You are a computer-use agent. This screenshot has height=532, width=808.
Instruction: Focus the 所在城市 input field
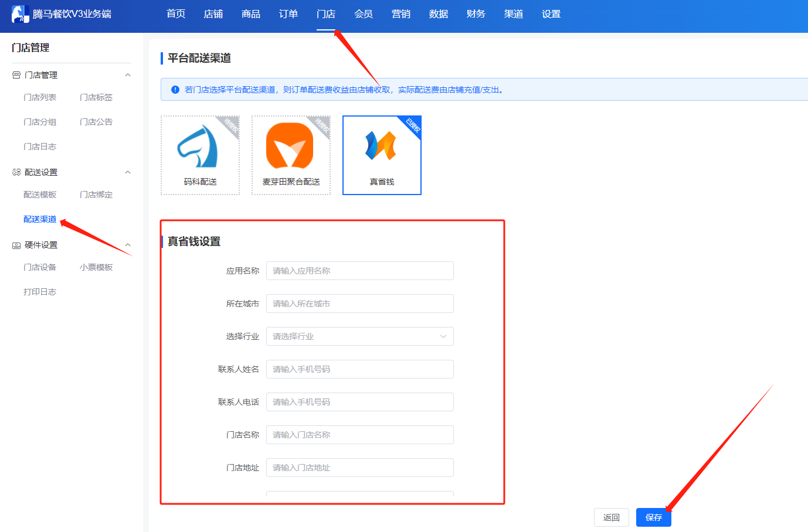point(360,303)
